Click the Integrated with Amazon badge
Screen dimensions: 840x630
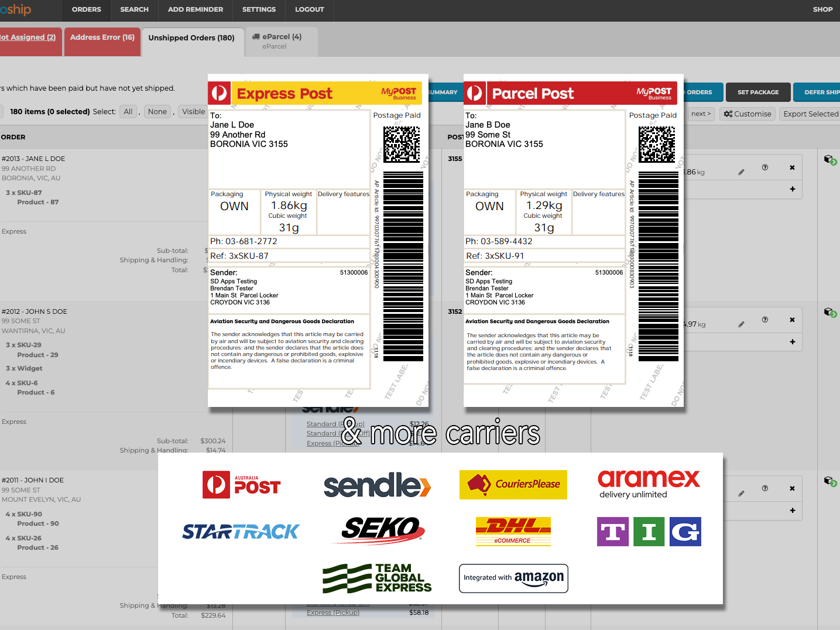point(513,578)
